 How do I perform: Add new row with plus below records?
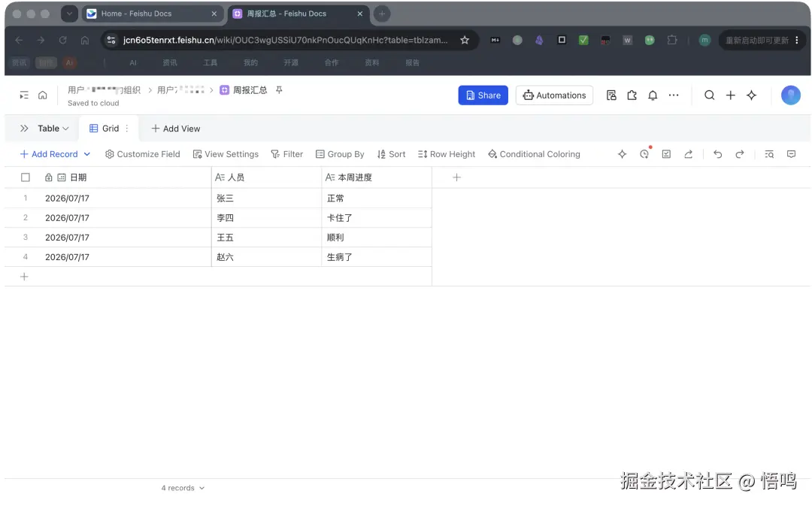pos(24,277)
